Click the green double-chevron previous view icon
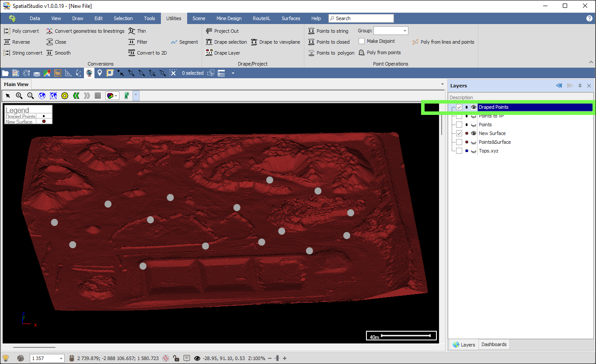 [x=76, y=96]
